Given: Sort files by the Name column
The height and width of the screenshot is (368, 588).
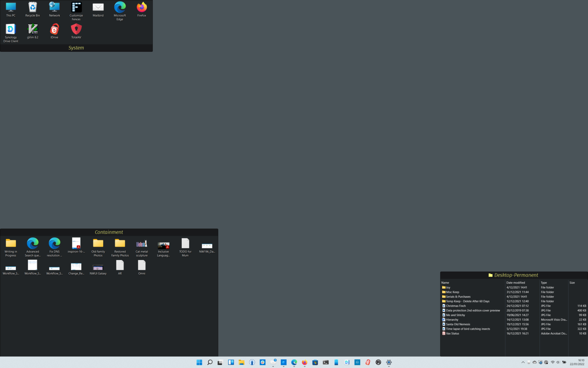Looking at the screenshot, I should tap(445, 283).
